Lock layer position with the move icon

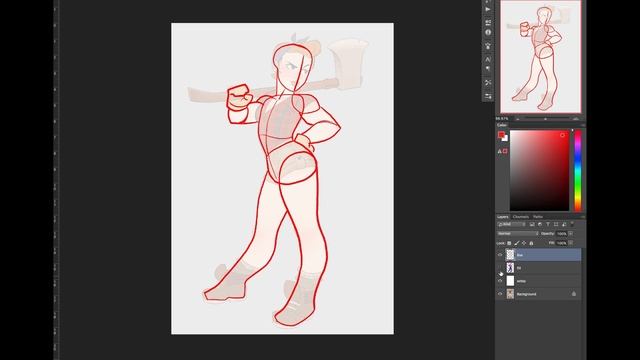click(x=524, y=243)
